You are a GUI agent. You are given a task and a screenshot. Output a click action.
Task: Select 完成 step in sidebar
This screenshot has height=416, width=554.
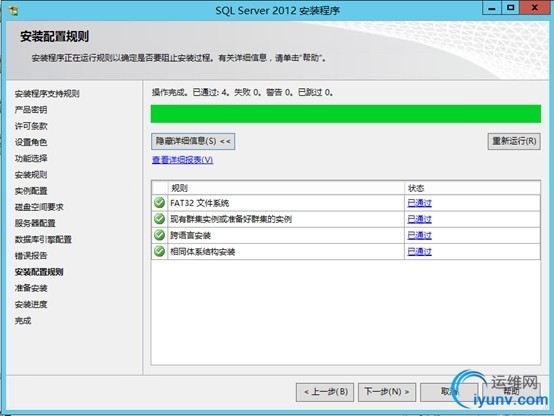(23, 321)
